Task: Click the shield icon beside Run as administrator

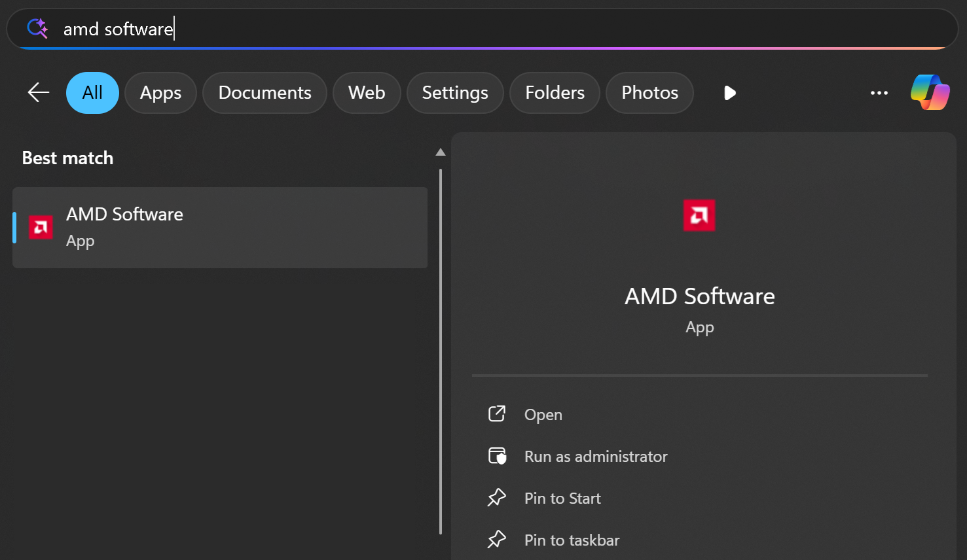Action: point(497,456)
